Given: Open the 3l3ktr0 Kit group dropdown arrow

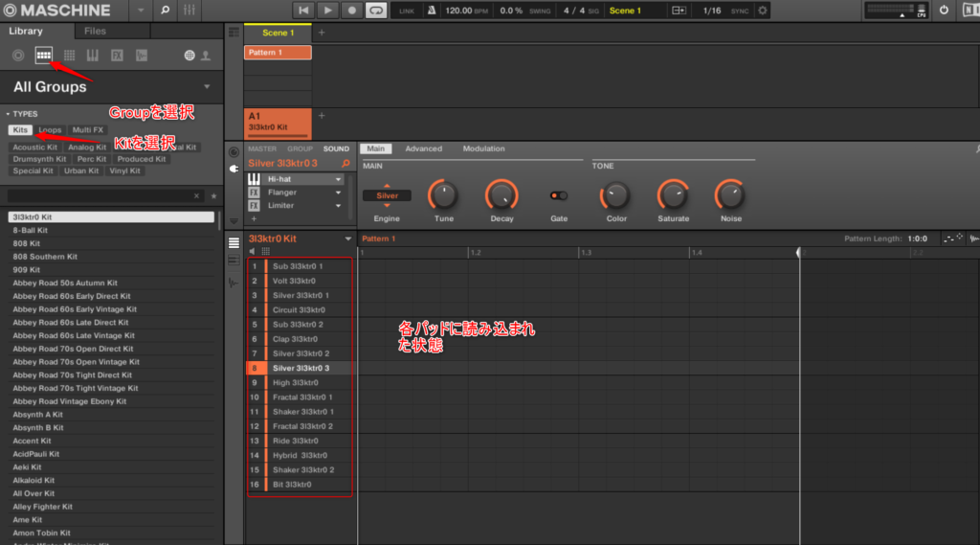Looking at the screenshot, I should (x=348, y=238).
